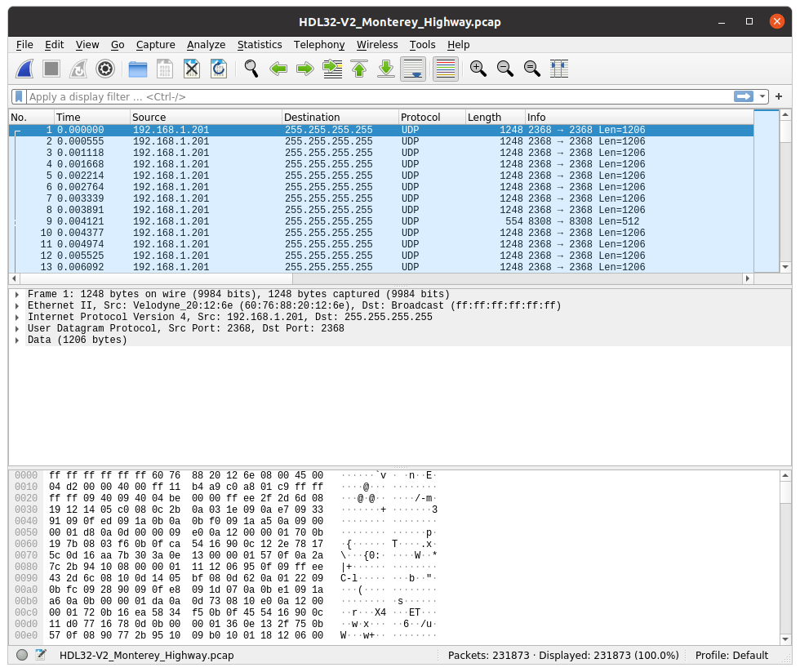Click the Find packet magnifier icon
The height and width of the screenshot is (672, 800).
pyautogui.click(x=251, y=69)
